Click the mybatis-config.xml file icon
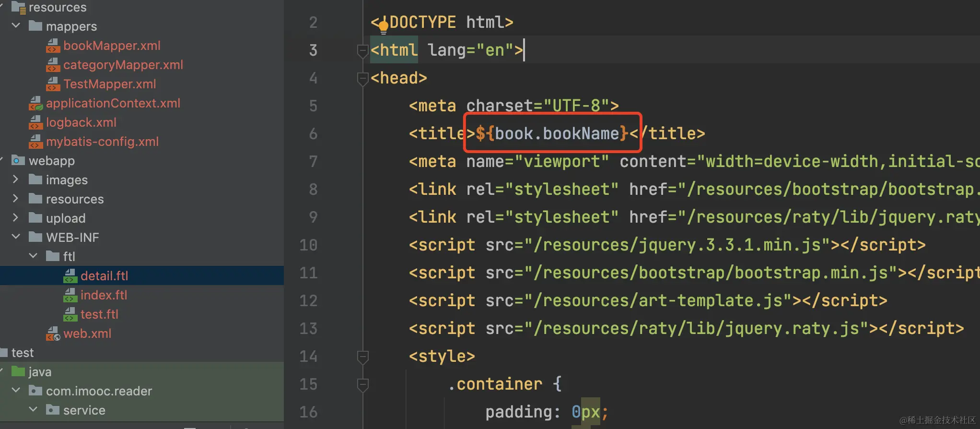Screen dimensions: 980x429 coord(35,142)
